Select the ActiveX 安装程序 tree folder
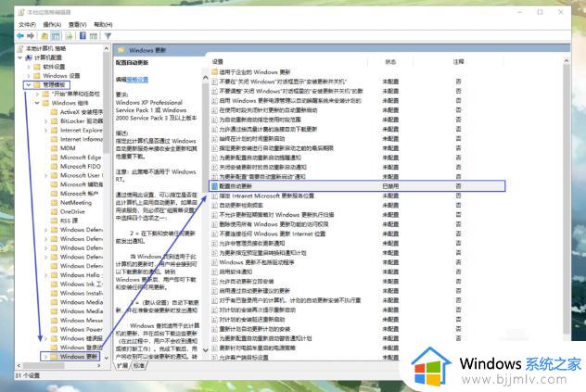Image resolution: width=586 pixels, height=392 pixels. [81, 112]
